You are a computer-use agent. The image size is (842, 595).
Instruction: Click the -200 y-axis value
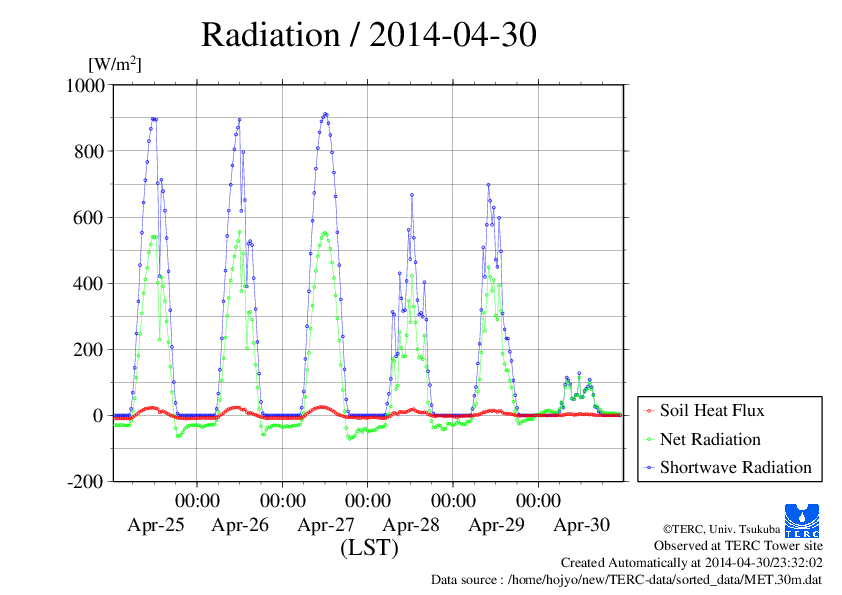click(x=86, y=482)
